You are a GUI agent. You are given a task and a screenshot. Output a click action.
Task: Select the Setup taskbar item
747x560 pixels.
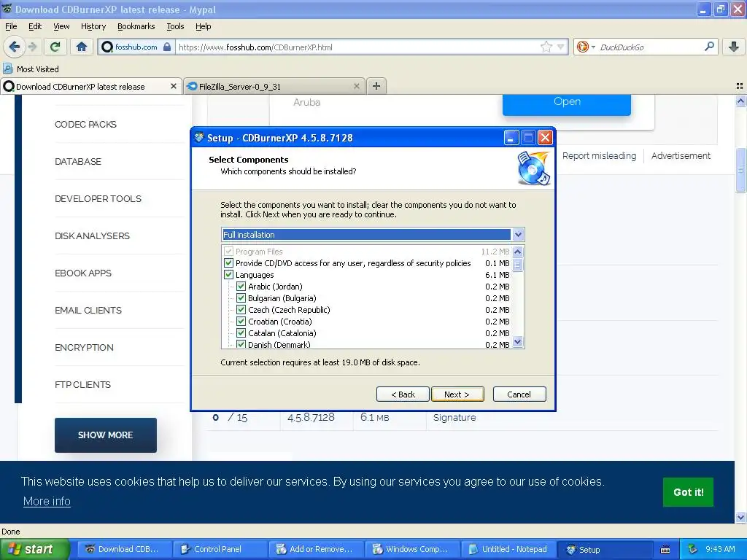(605, 549)
